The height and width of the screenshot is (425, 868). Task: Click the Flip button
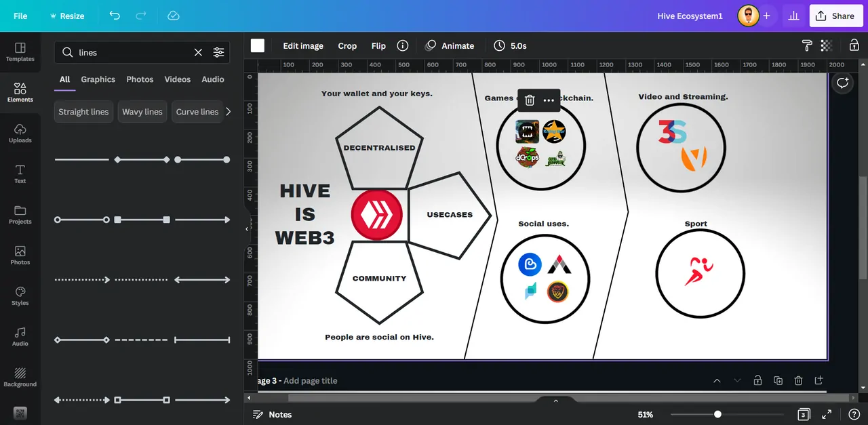[378, 45]
